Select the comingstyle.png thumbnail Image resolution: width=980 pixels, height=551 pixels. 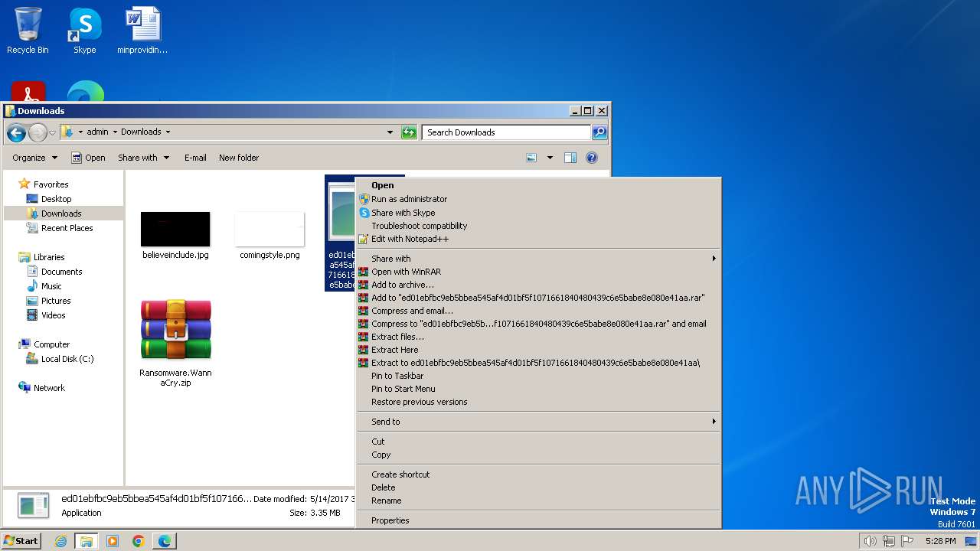tap(269, 229)
